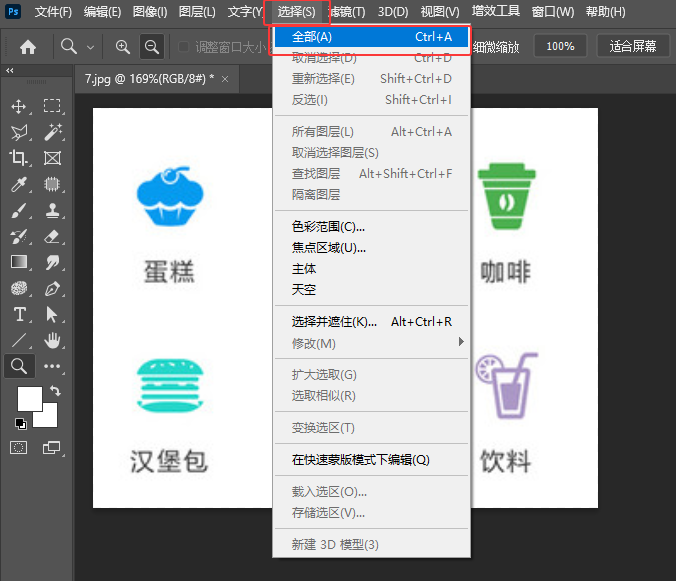Click the blue cake icon on canvas
The image size is (676, 581).
click(170, 197)
